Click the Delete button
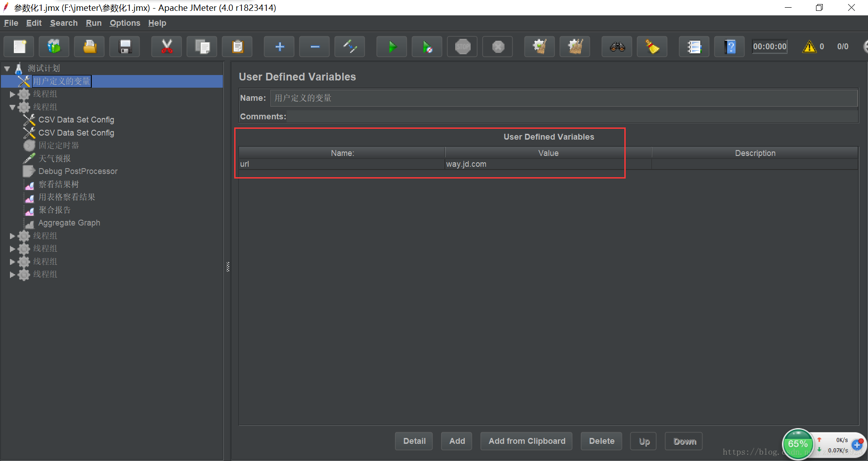 click(x=601, y=441)
